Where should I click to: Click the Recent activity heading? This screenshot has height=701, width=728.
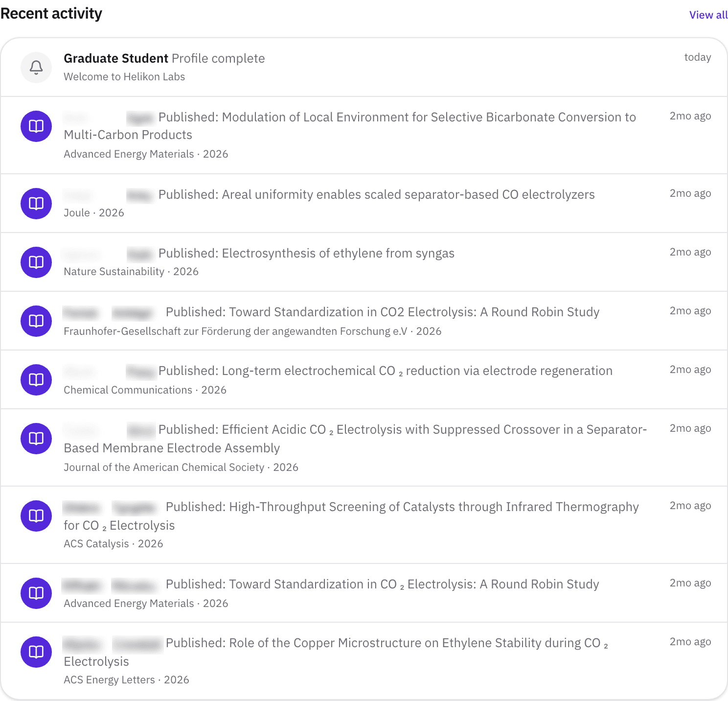tap(51, 14)
